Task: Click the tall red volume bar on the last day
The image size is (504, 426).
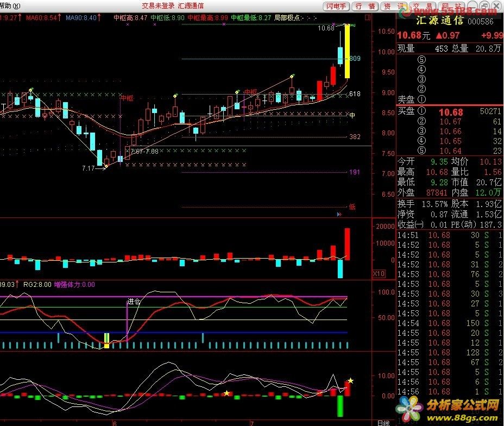Action: point(348,244)
